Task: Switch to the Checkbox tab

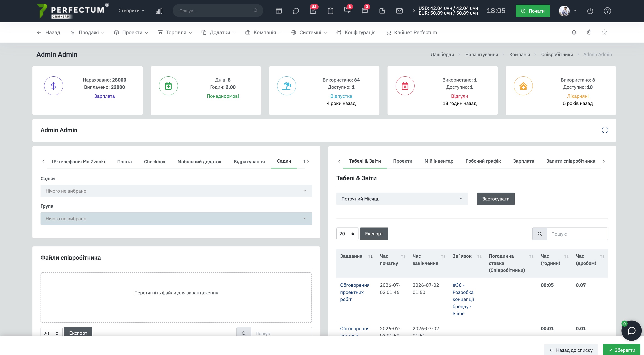Action: click(154, 162)
